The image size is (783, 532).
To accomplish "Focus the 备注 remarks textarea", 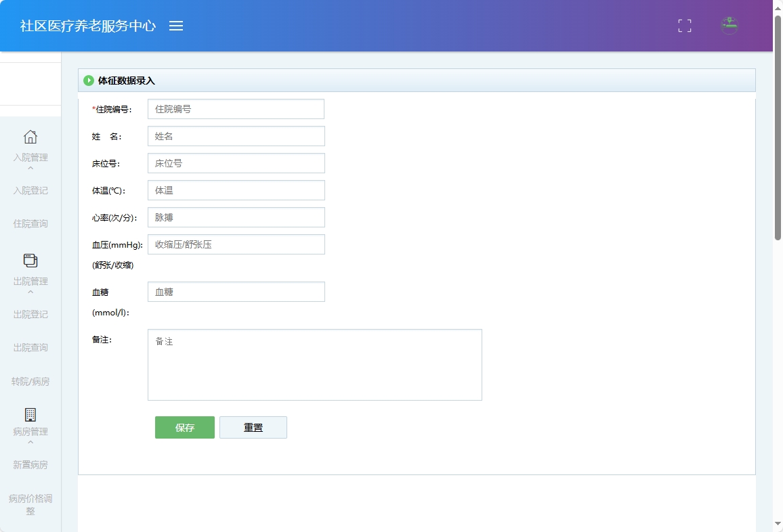I will tap(314, 364).
